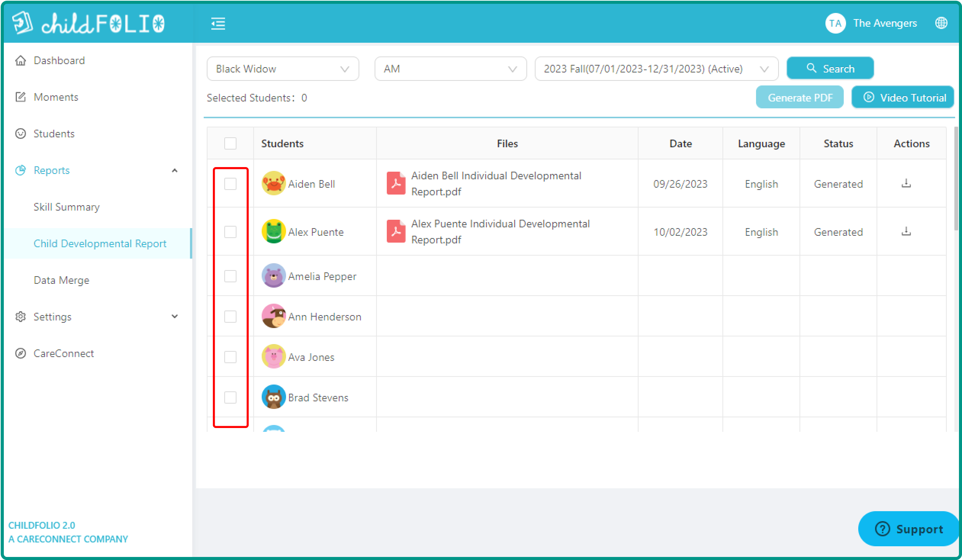Viewport: 962px width, 560px height.
Task: Click the Amelia Pepper name
Action: pyautogui.click(x=322, y=276)
